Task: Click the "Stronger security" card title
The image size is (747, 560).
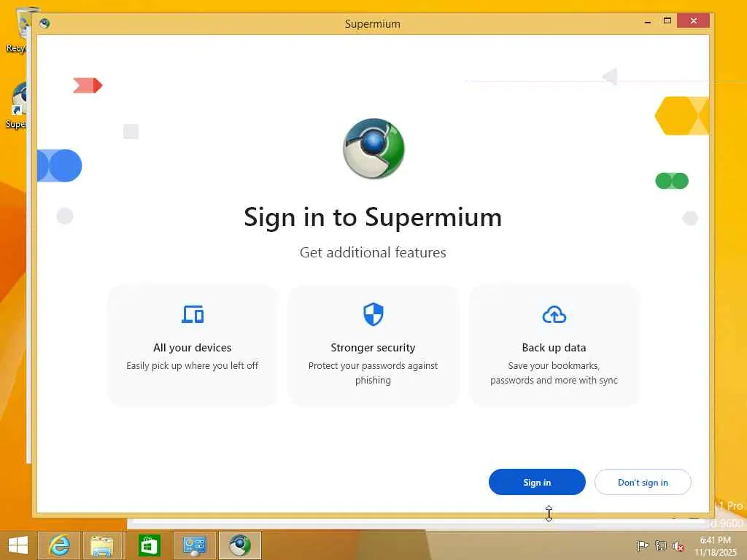Action: (x=373, y=348)
